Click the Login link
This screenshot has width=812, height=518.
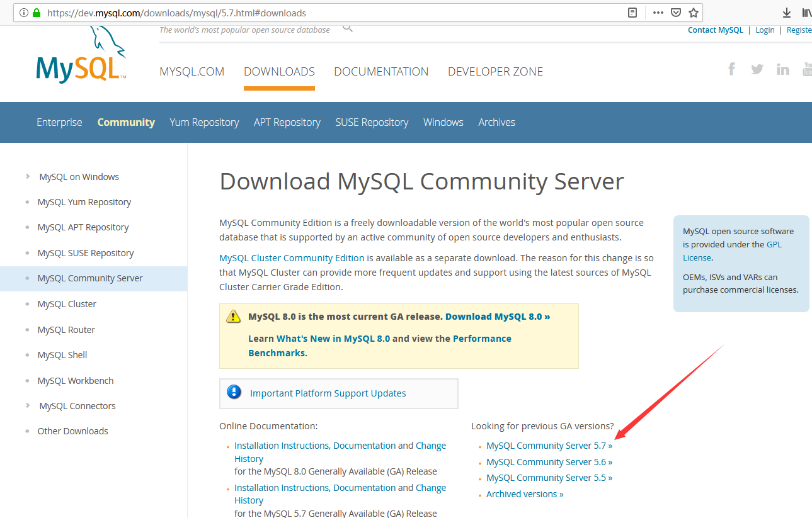[x=765, y=30]
